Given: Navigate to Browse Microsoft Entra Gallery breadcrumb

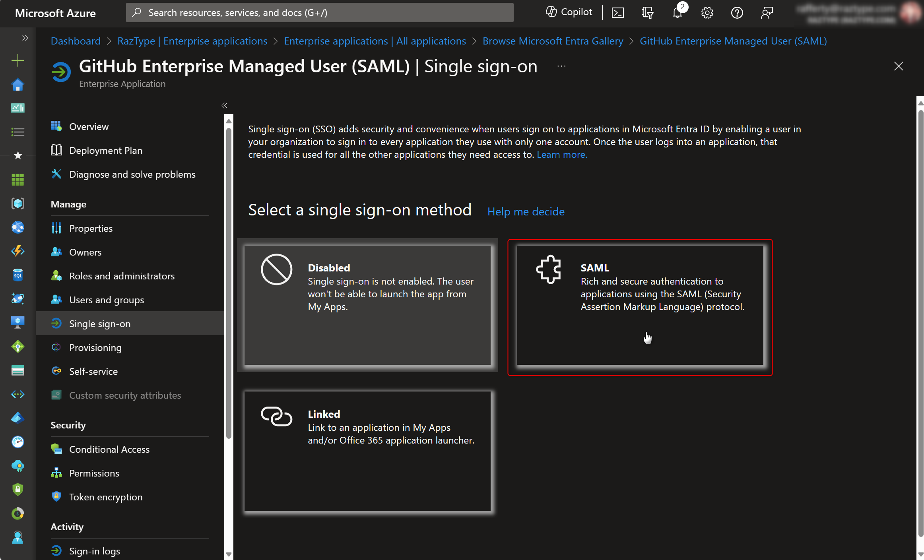Looking at the screenshot, I should coord(553,41).
